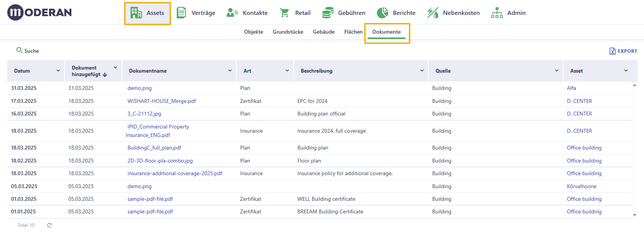Viewport: 644px width, 239px height.
Task: Click the Gebühren coins icon
Action: coord(328,13)
